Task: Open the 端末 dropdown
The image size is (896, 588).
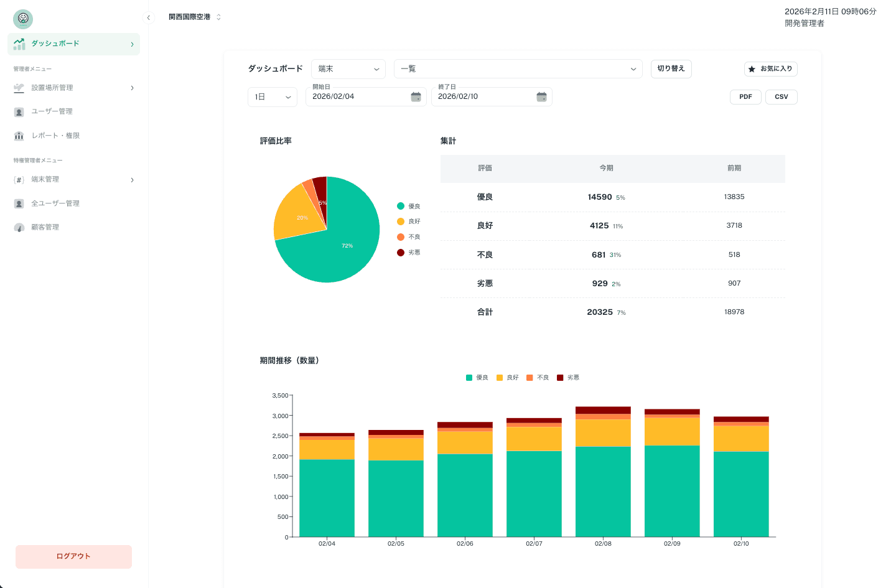Action: pyautogui.click(x=348, y=69)
